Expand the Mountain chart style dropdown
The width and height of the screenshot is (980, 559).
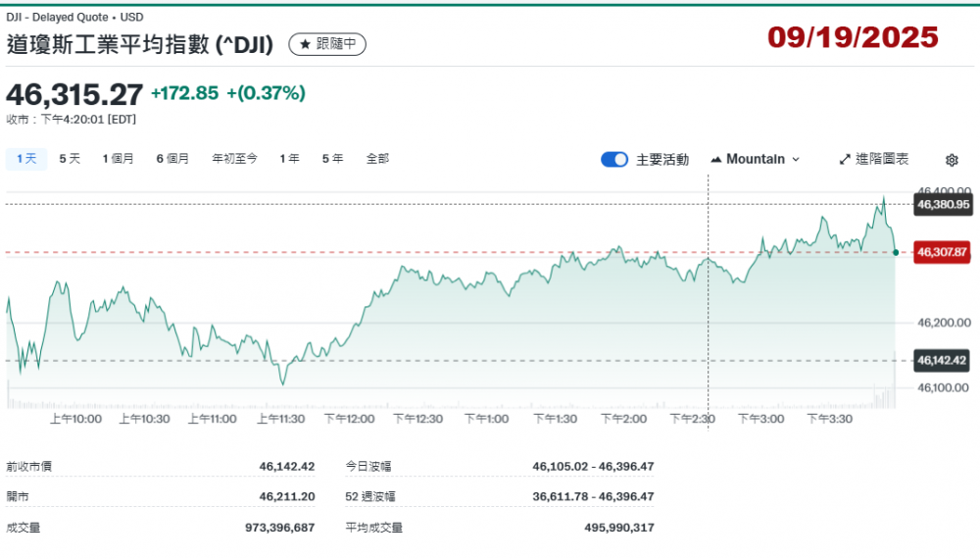click(x=795, y=159)
